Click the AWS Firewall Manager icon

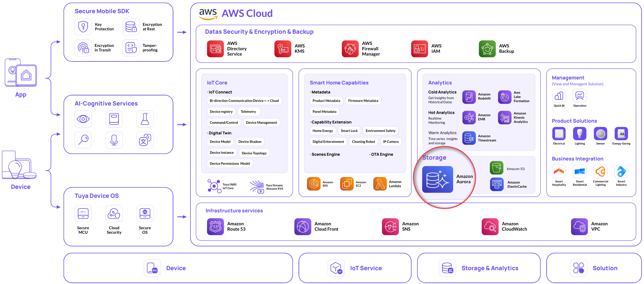click(x=350, y=49)
